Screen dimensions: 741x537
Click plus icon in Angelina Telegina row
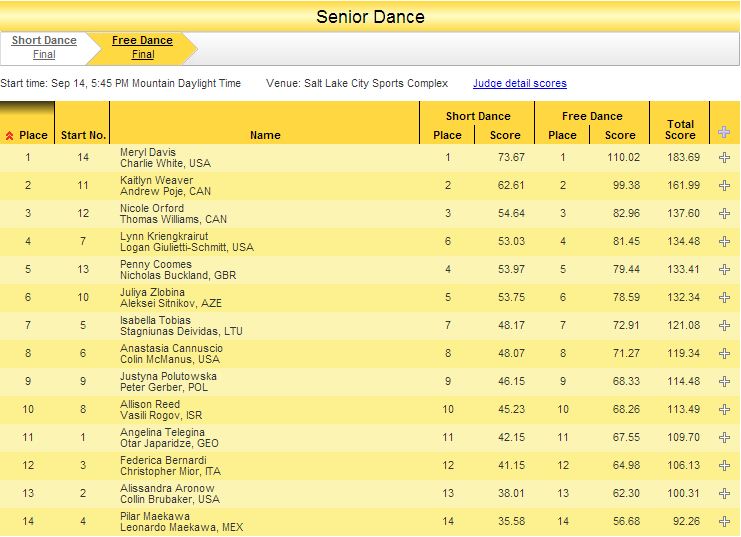coord(724,437)
